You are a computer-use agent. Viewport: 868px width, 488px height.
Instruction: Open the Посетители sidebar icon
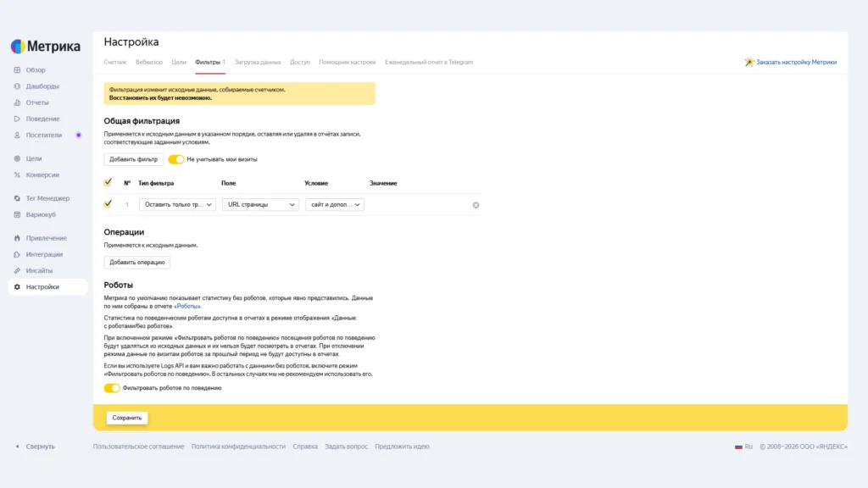click(17, 135)
